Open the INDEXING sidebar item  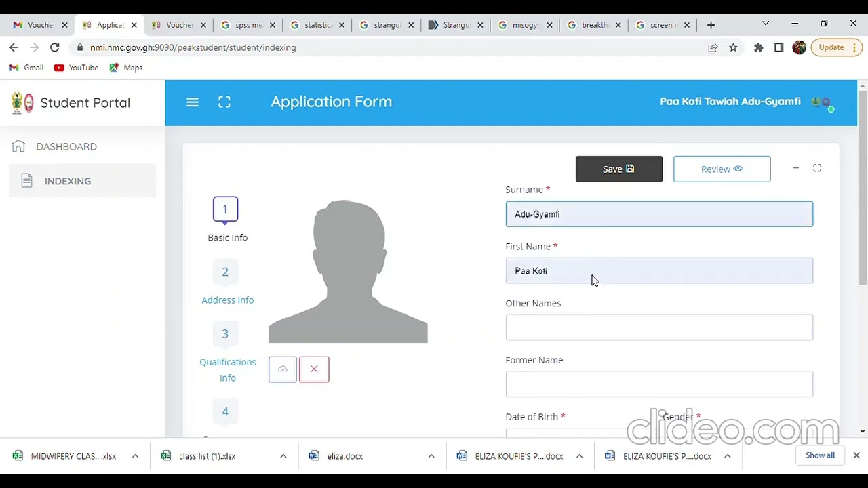(82, 181)
